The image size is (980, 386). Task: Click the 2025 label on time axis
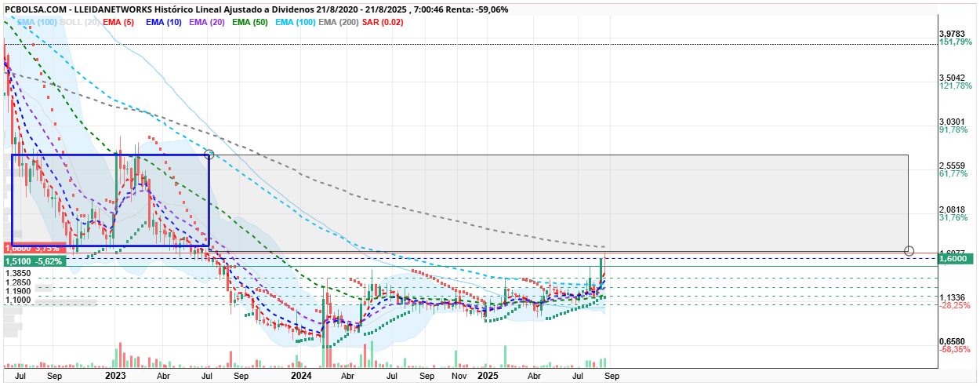pos(488,377)
